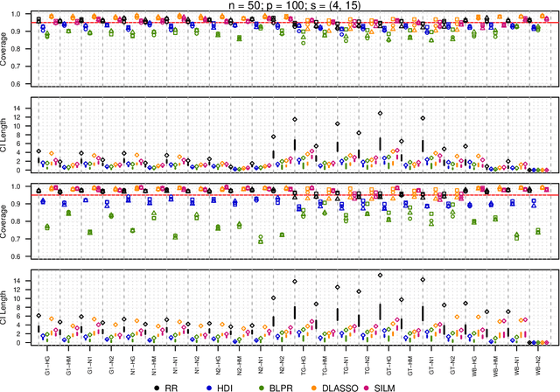Click the TG-HG x-axis label
The width and height of the screenshot is (560, 392).
coord(302,361)
